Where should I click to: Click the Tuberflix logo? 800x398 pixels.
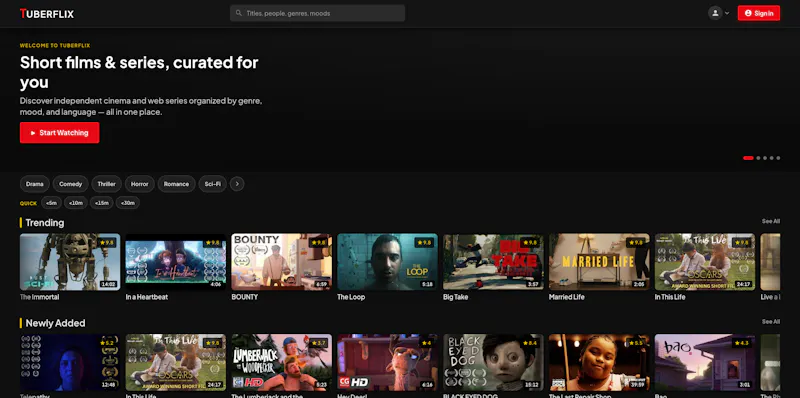point(47,14)
